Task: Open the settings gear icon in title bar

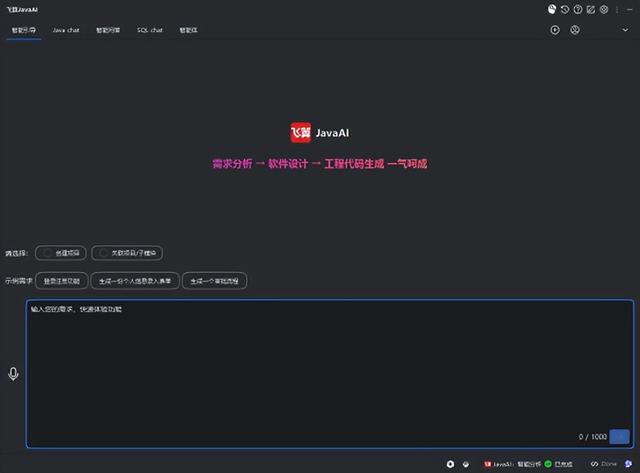Action: pyautogui.click(x=604, y=9)
